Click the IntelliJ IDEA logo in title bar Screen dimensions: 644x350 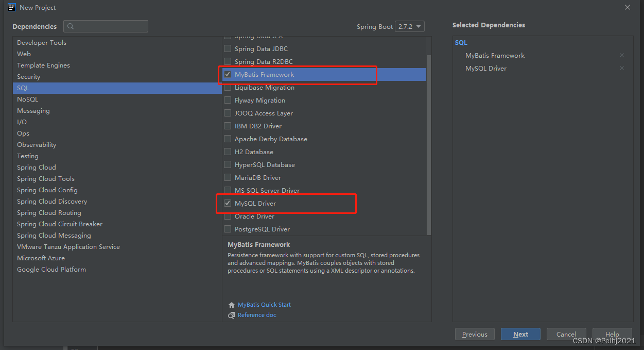(12, 7)
